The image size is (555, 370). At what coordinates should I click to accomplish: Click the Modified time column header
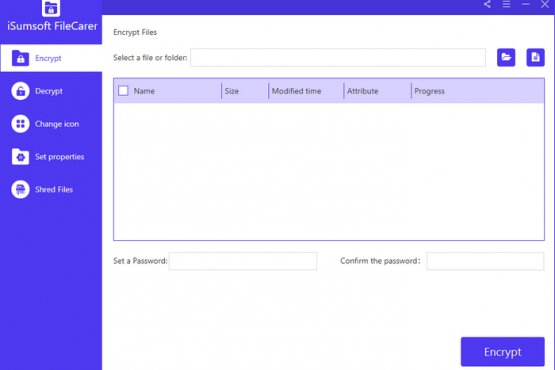(x=296, y=91)
